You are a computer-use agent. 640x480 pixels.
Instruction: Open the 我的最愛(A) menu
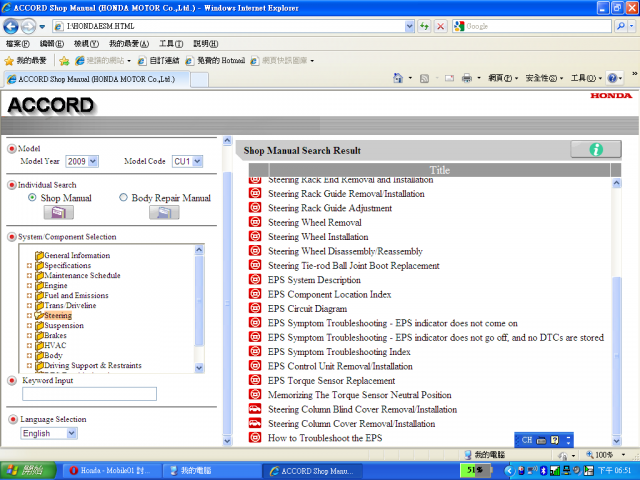coord(129,44)
